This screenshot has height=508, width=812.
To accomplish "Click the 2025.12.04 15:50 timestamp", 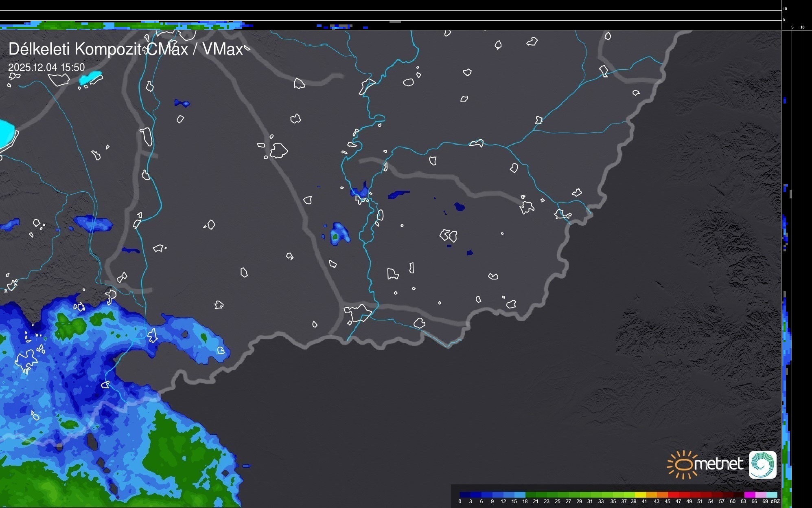I will point(46,67).
